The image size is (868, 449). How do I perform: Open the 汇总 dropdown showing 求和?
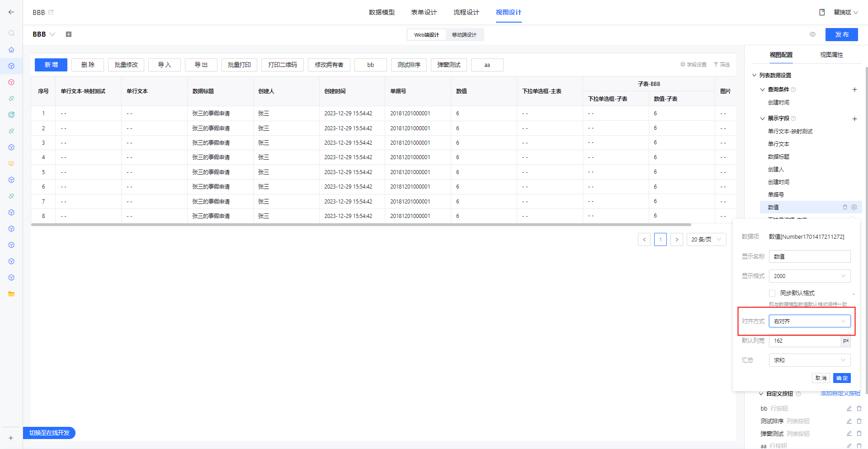pos(810,360)
